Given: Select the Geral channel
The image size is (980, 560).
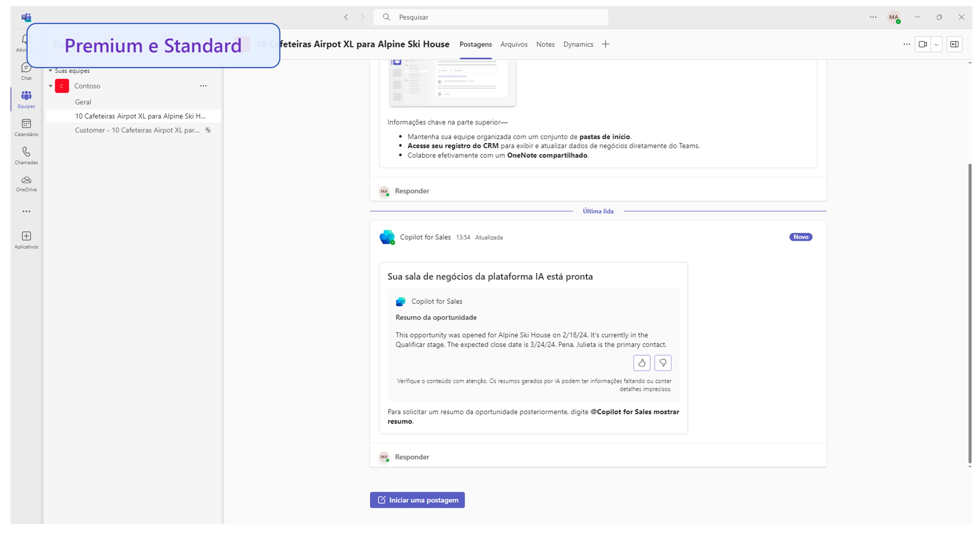Looking at the screenshot, I should [x=83, y=102].
